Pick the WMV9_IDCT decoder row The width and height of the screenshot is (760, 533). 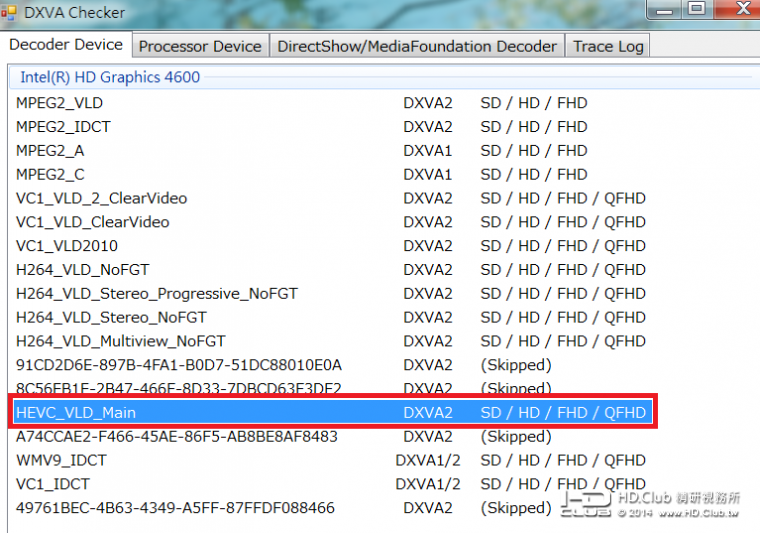pos(61,460)
